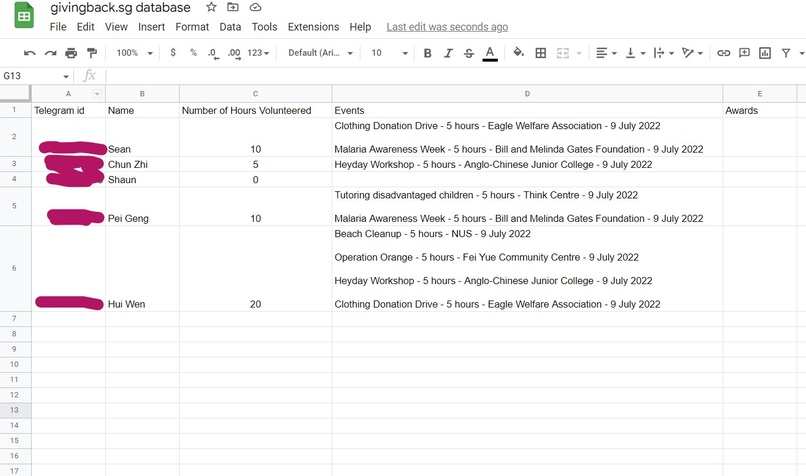Select the 'Telegram id' header cell
Screen dimensions: 806x476
68,110
